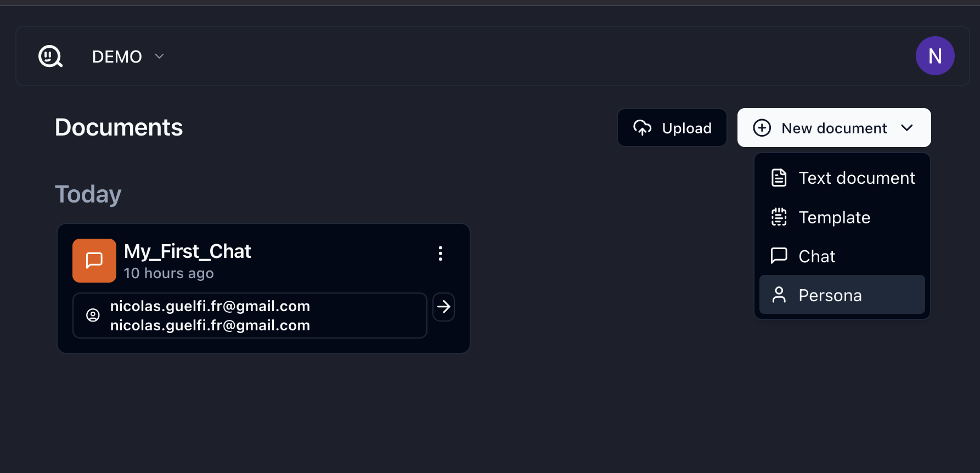Click the plus circle icon
Screen dimensions: 980x473
762,128
